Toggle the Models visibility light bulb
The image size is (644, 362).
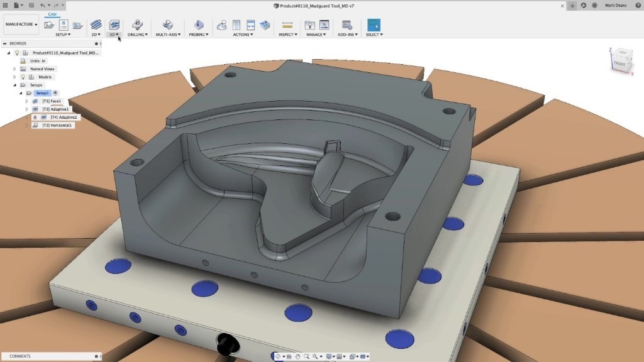23,77
